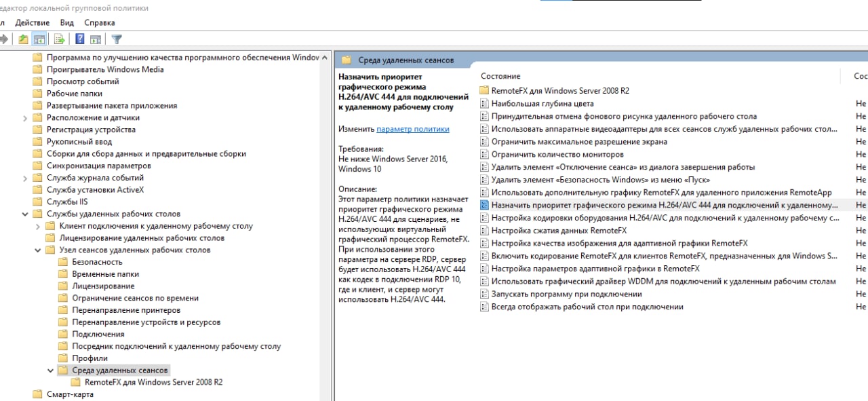This screenshot has width=868, height=401.
Task: Open the Справка menu
Action: (100, 22)
